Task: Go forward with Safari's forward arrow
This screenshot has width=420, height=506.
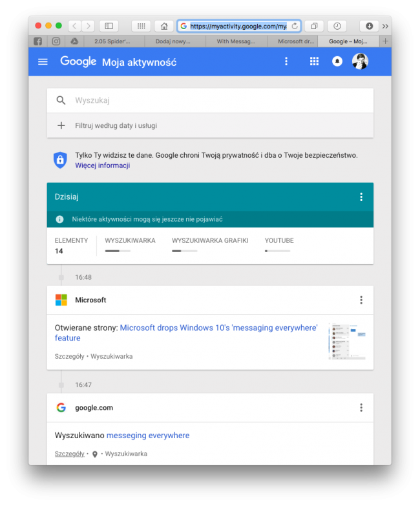Action: (88, 26)
